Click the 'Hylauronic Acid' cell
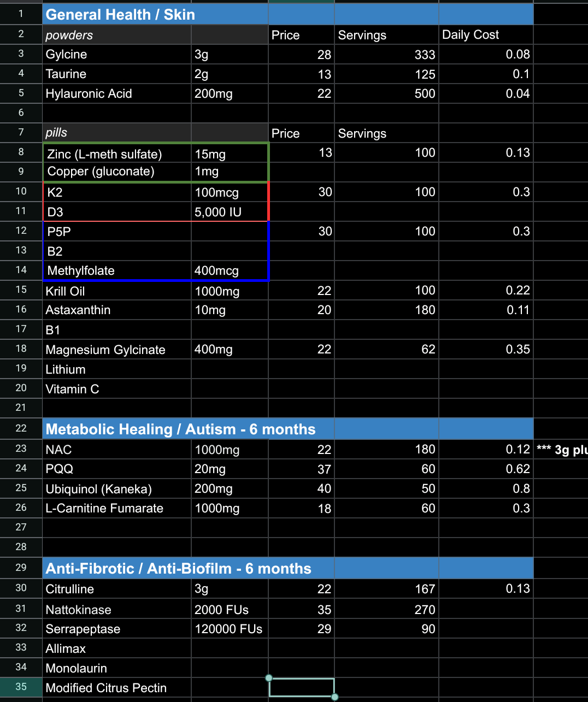The height and width of the screenshot is (702, 588). click(x=117, y=94)
